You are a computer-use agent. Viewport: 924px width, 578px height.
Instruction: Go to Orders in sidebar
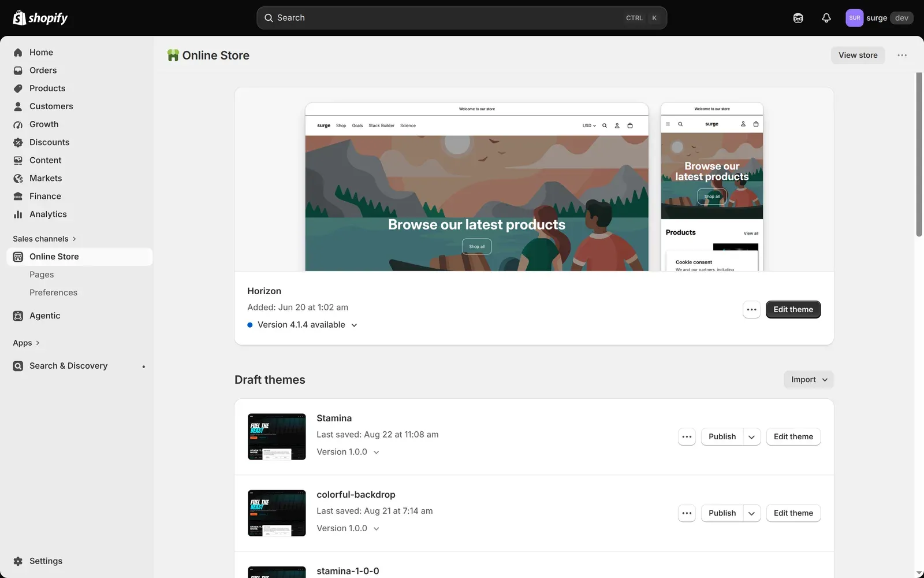click(x=80, y=71)
